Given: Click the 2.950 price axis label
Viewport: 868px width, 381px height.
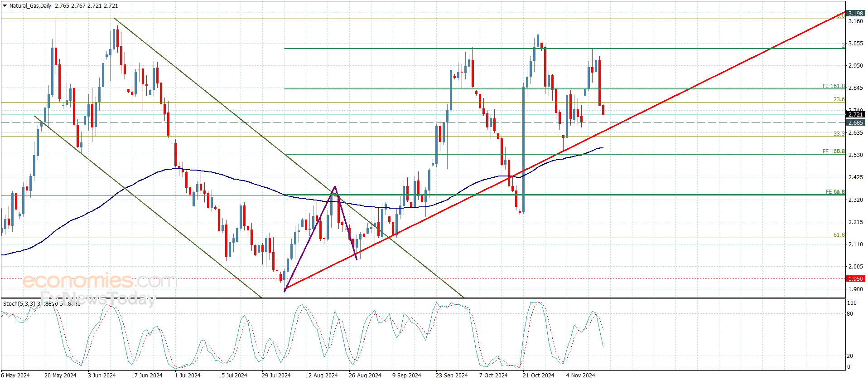Looking at the screenshot, I should 855,66.
